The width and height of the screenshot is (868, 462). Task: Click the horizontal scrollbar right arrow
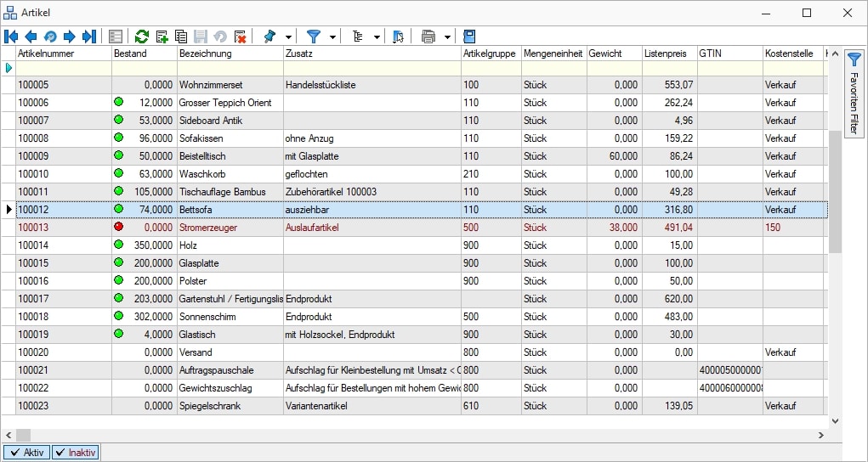click(820, 435)
